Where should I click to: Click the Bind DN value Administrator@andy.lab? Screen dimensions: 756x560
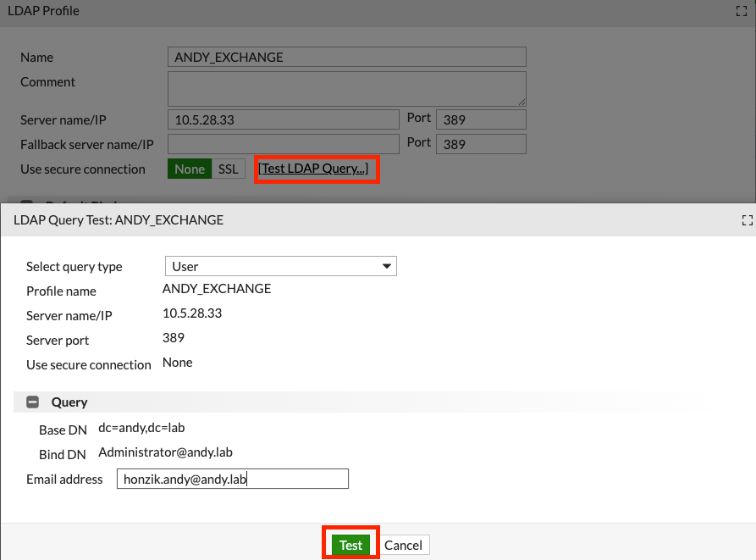coord(165,452)
